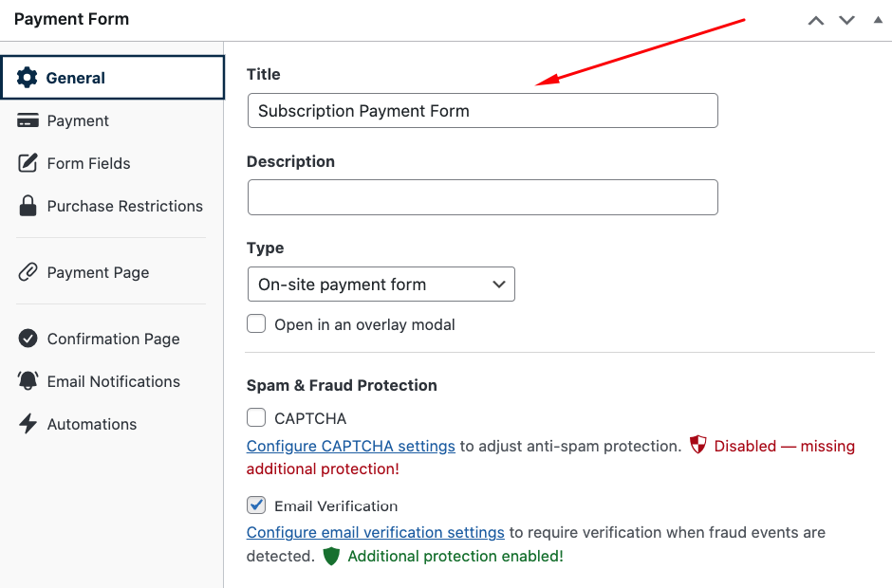Click into the Description text field
892x588 pixels.
pos(482,197)
